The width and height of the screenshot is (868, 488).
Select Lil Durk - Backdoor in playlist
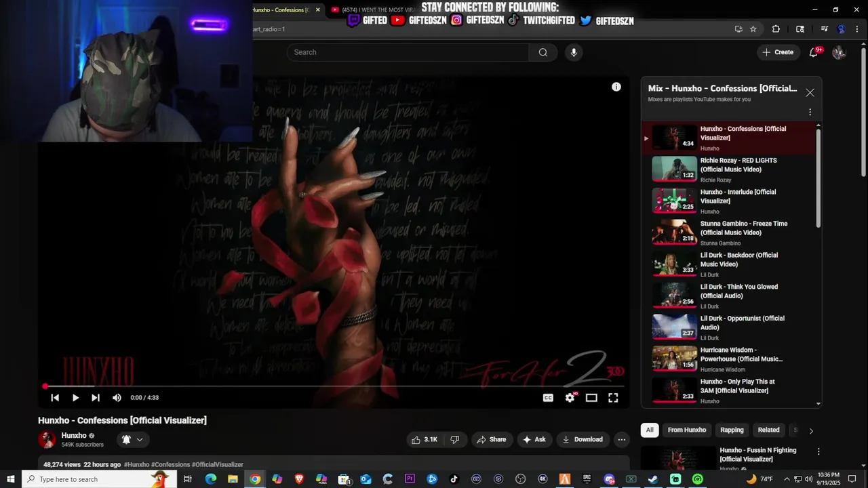pyautogui.click(x=729, y=264)
